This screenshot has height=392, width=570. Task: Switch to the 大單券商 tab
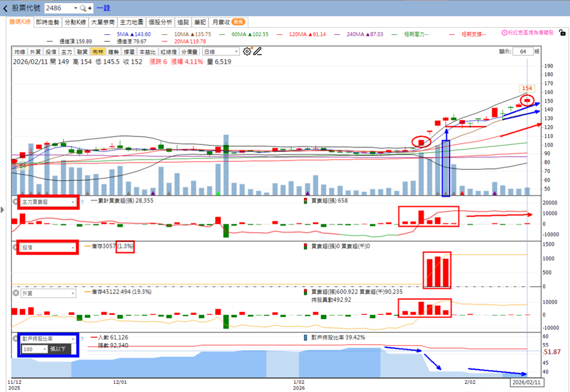click(x=103, y=22)
